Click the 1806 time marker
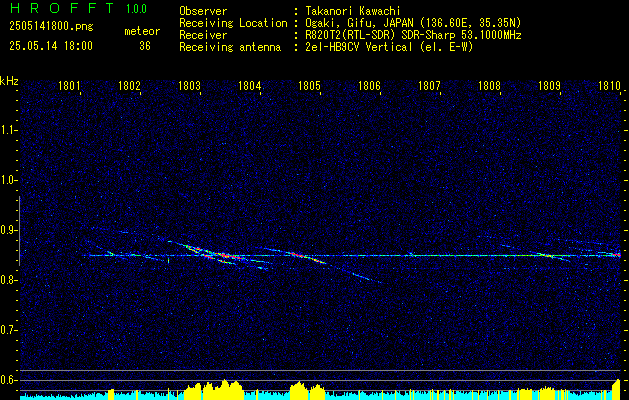The image size is (629, 400). click(369, 86)
